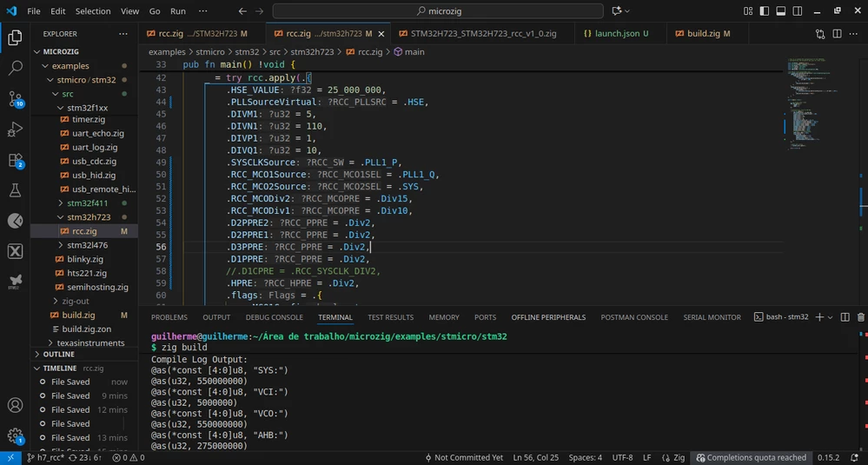Open editor more actions ellipsis

pos(853,34)
